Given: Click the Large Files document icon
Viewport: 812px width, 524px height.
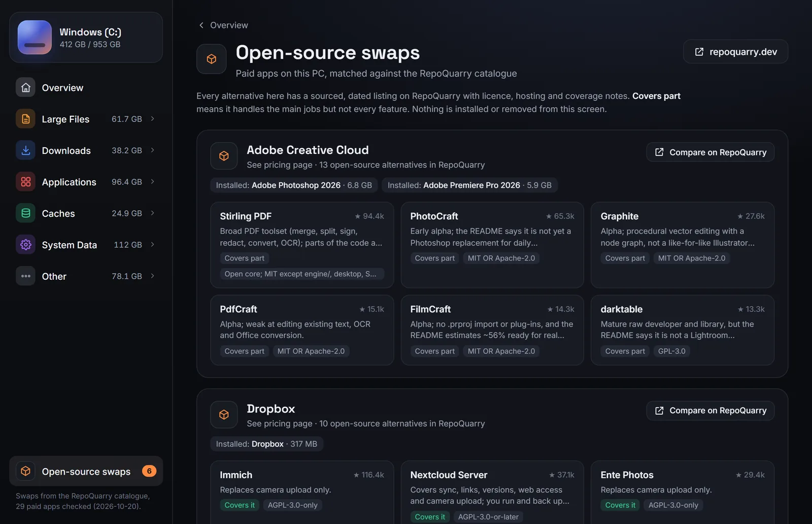Looking at the screenshot, I should 25,119.
